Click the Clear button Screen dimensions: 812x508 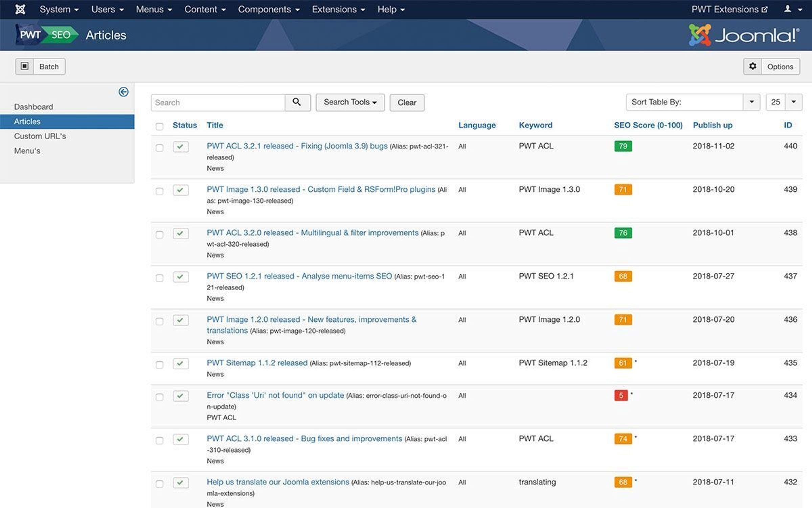click(407, 102)
